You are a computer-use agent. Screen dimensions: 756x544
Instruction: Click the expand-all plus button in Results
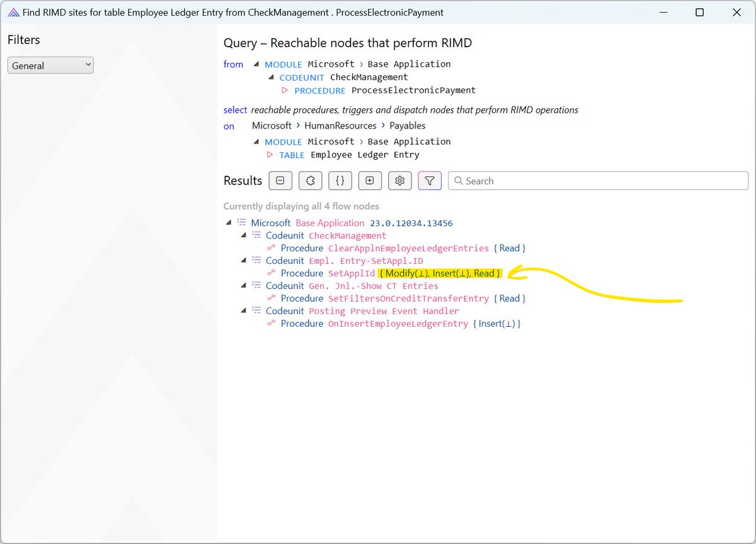(x=370, y=181)
